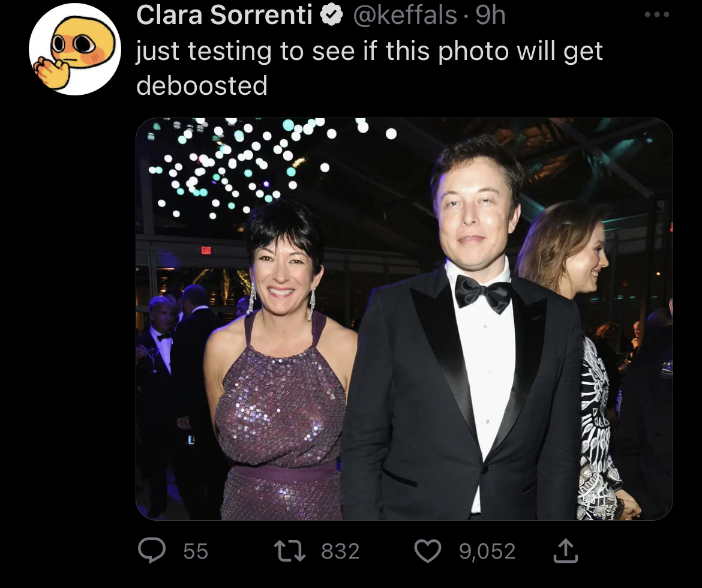Image resolution: width=702 pixels, height=588 pixels.
Task: Like the tweet with heart icon
Action: point(428,551)
